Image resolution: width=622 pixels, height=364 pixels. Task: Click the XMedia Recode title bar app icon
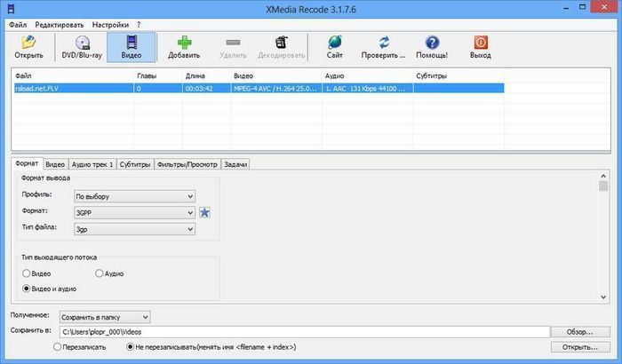click(11, 8)
